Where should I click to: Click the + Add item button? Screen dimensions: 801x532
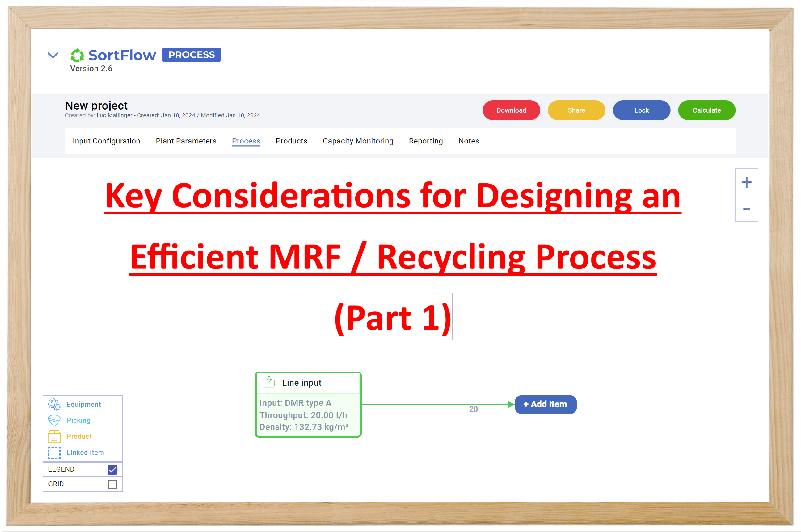[x=545, y=404]
